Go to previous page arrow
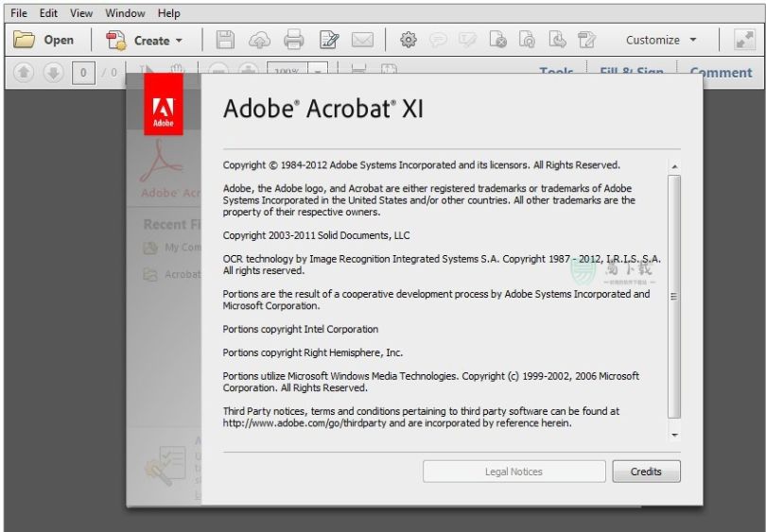This screenshot has height=532, width=766. 24,73
